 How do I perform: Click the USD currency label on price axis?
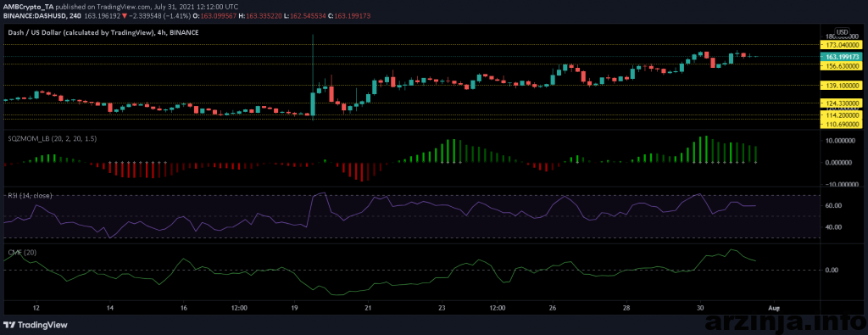(843, 31)
